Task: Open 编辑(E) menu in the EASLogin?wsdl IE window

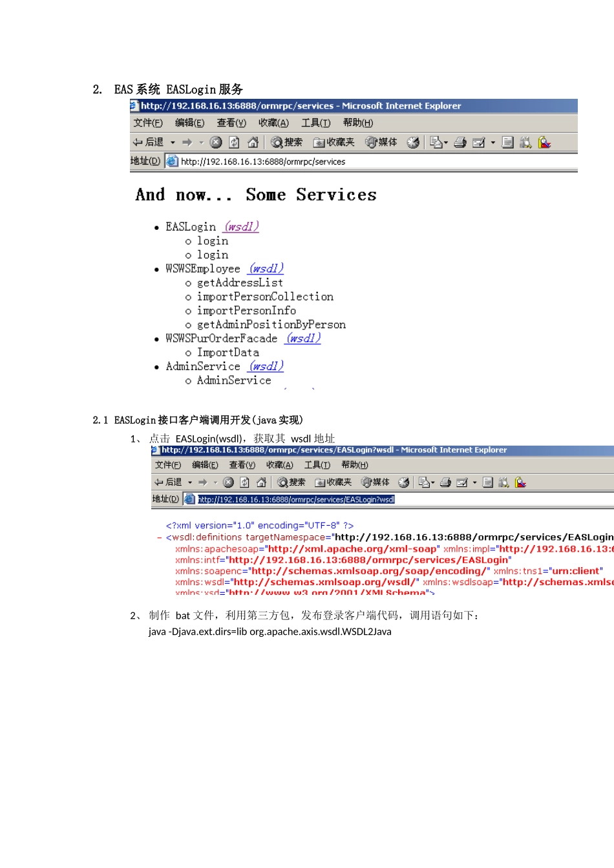Action: (x=205, y=465)
